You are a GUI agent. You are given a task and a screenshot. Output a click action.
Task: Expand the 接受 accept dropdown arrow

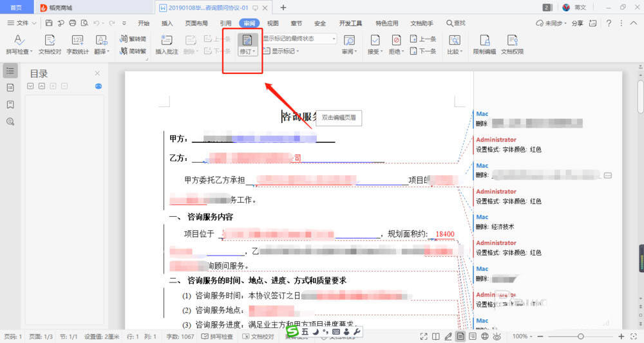tap(381, 51)
